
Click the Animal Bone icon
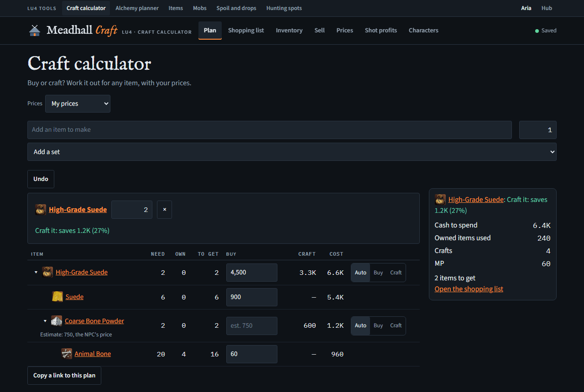(x=67, y=354)
